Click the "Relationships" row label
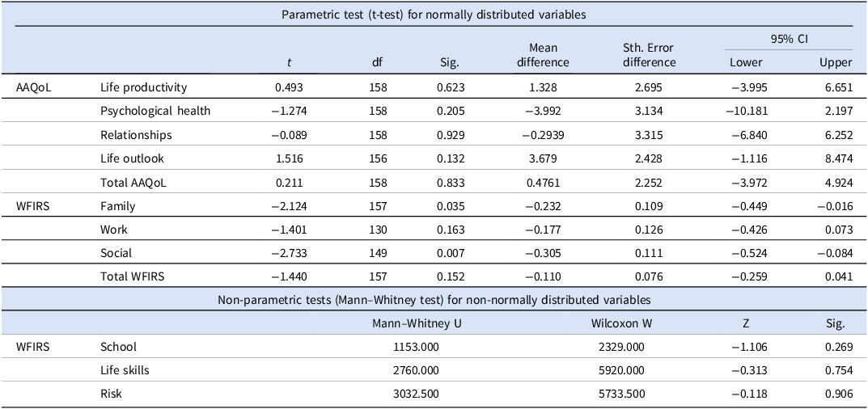 coord(136,135)
